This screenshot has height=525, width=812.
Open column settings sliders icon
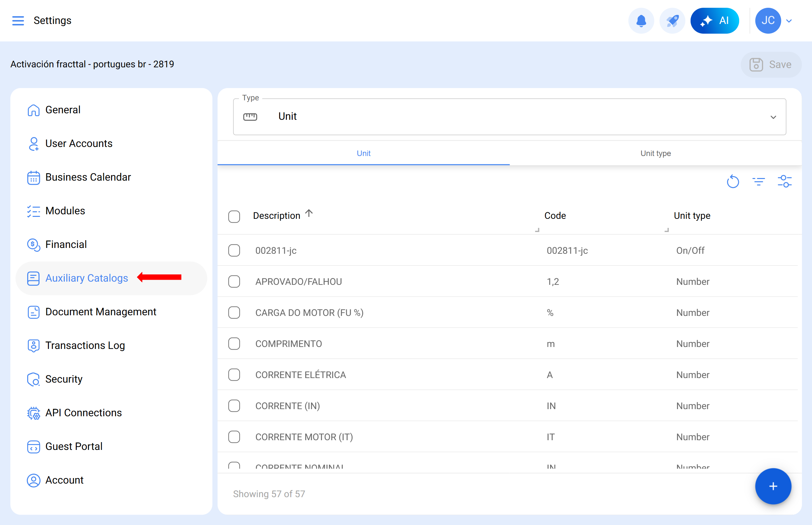point(784,182)
